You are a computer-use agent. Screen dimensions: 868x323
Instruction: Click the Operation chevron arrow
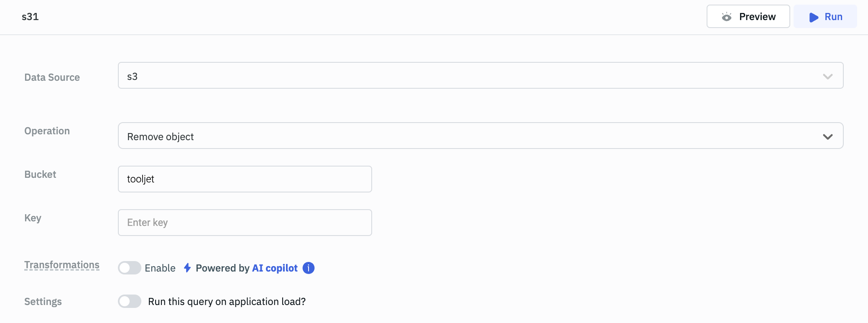point(827,136)
